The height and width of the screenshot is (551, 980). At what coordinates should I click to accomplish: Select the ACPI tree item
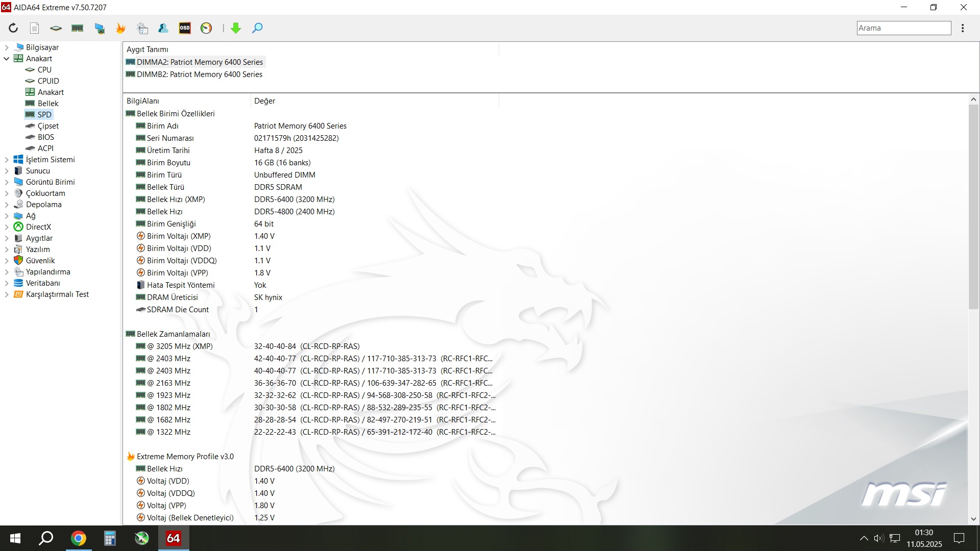click(x=45, y=148)
